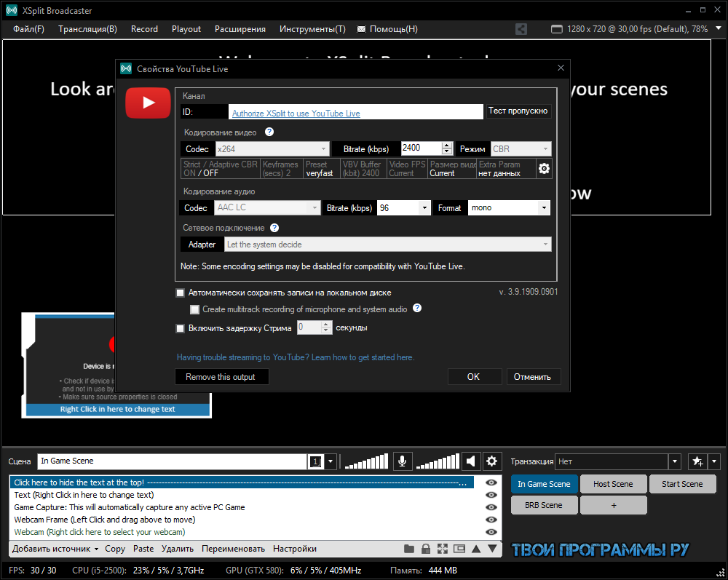Open help for Сетевое подключение

274,228
